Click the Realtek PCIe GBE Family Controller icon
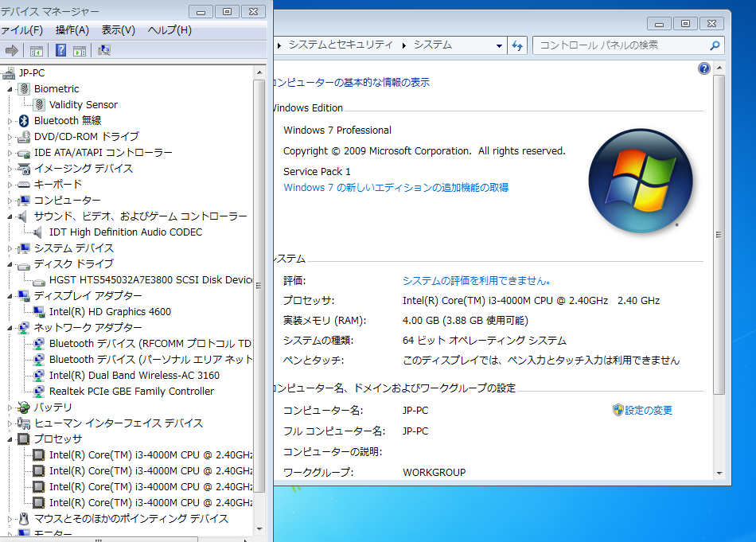756x542 pixels. tap(39, 392)
